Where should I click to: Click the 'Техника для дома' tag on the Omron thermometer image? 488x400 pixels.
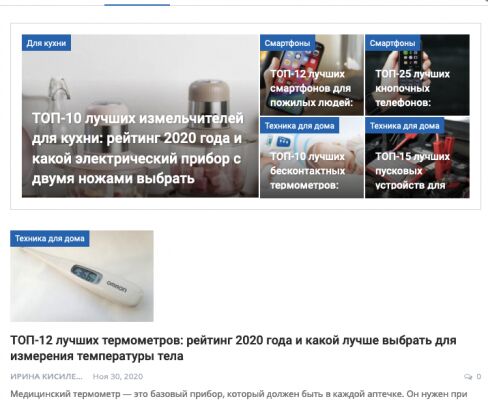point(50,239)
